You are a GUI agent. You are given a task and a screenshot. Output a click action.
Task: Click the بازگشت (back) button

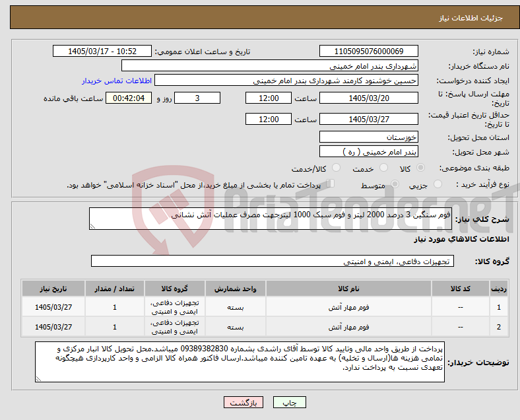point(244,402)
